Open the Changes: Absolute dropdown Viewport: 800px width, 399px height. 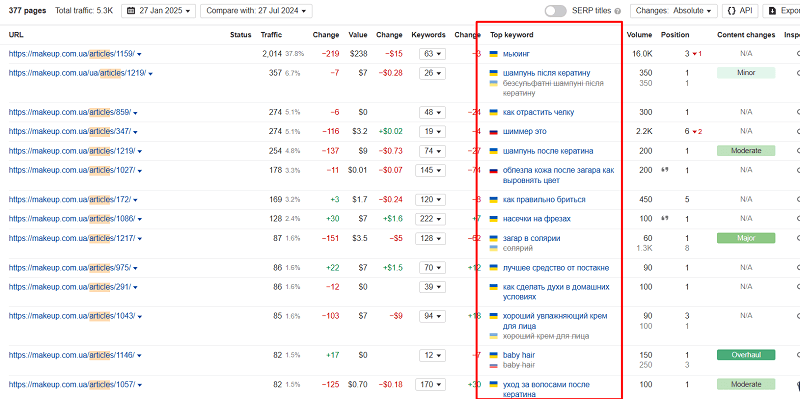click(673, 11)
